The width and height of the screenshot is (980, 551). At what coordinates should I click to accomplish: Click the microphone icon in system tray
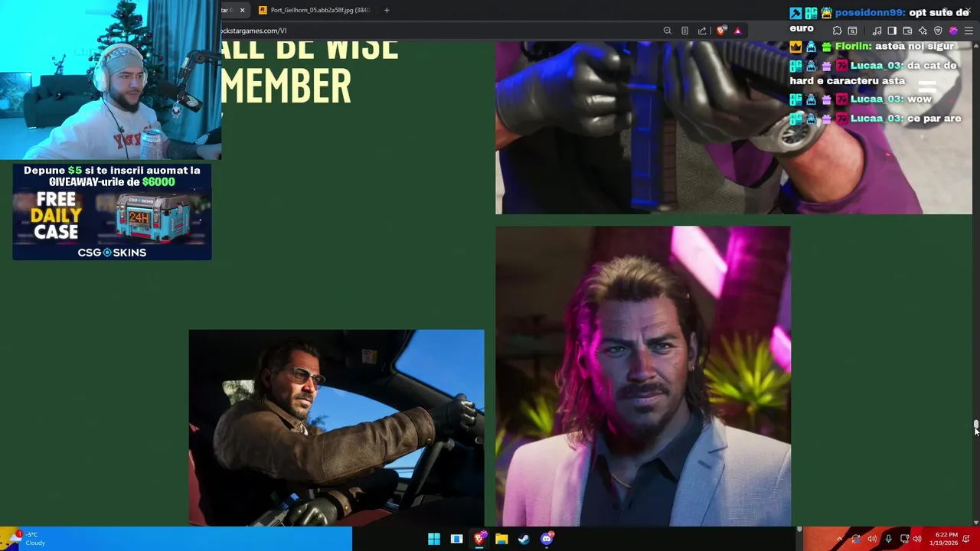(x=888, y=539)
